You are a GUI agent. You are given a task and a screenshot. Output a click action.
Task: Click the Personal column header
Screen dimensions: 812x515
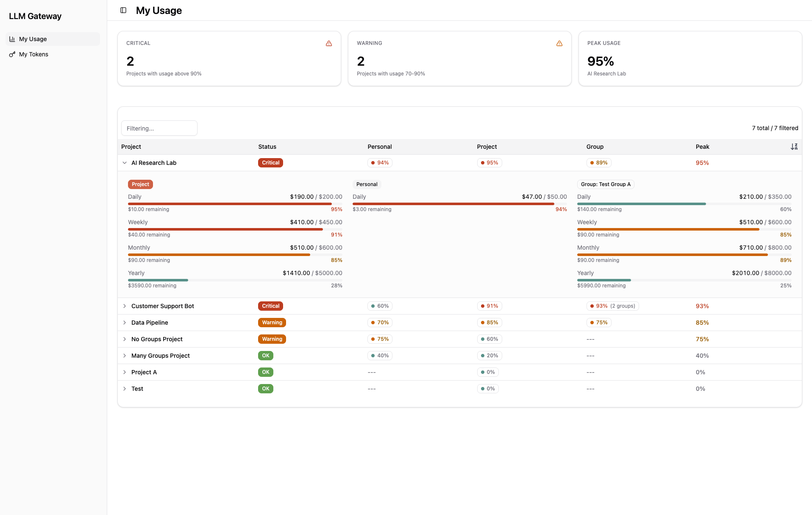pos(379,147)
